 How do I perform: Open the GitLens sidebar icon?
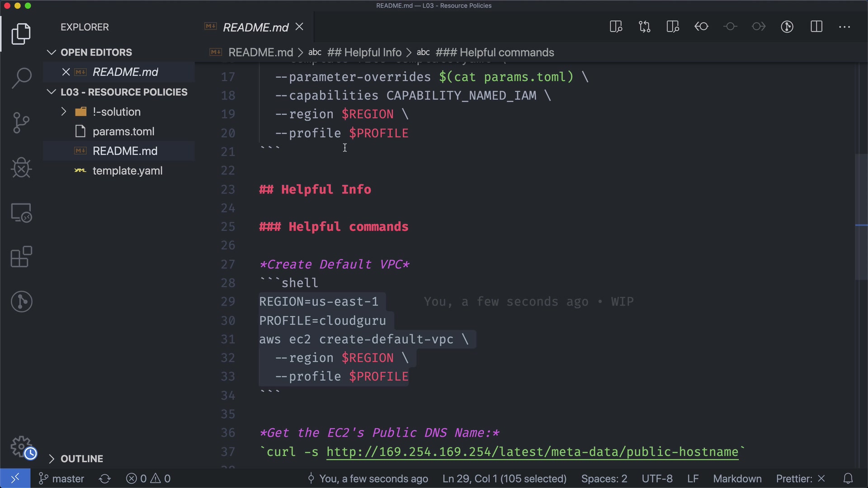21,301
